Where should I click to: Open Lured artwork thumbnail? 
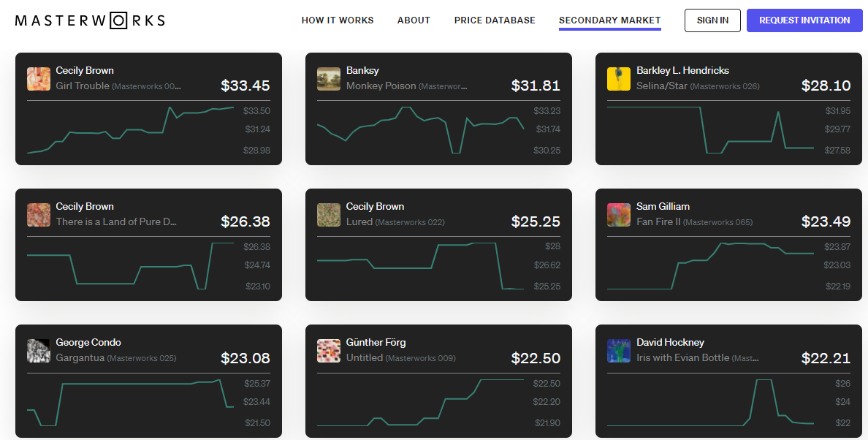(329, 215)
